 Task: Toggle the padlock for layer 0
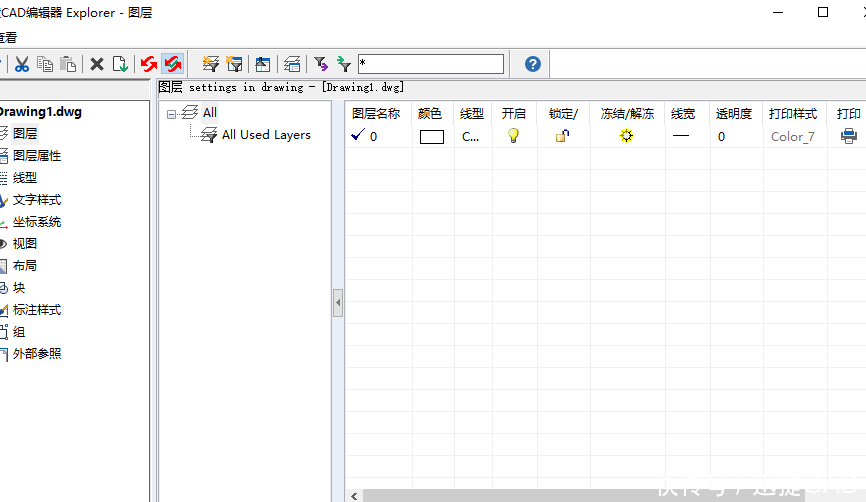562,135
